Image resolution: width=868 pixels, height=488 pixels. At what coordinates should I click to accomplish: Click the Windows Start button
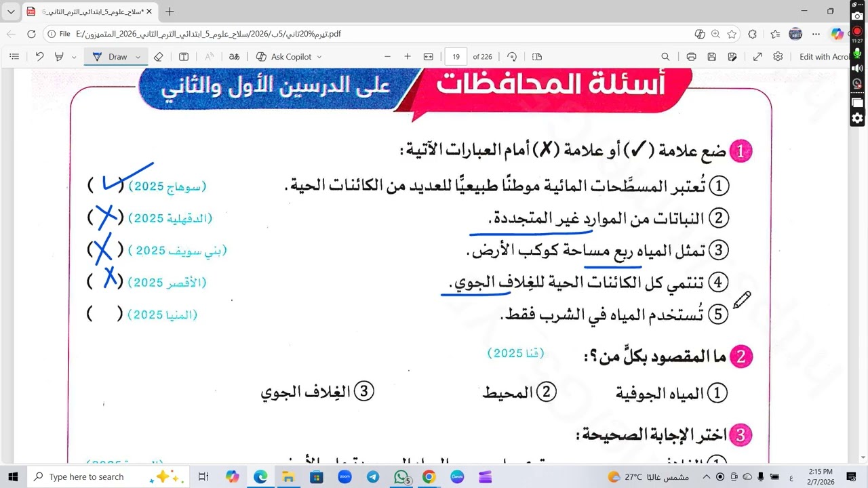coord(12,477)
